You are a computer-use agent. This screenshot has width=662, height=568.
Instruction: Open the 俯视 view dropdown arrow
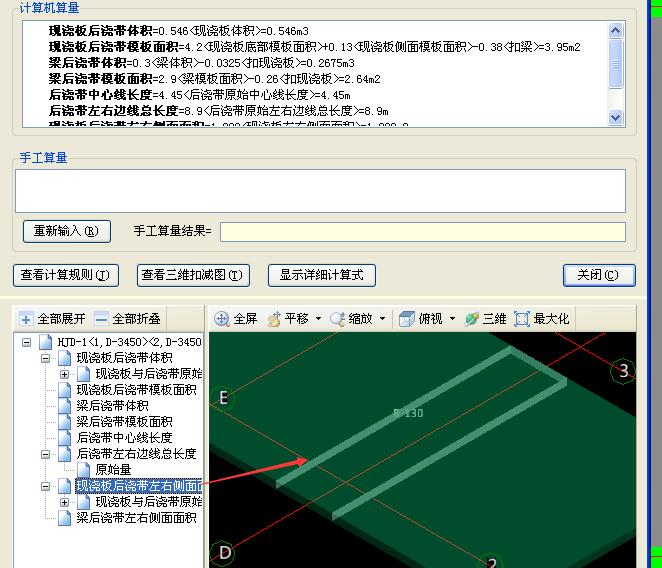coord(452,318)
